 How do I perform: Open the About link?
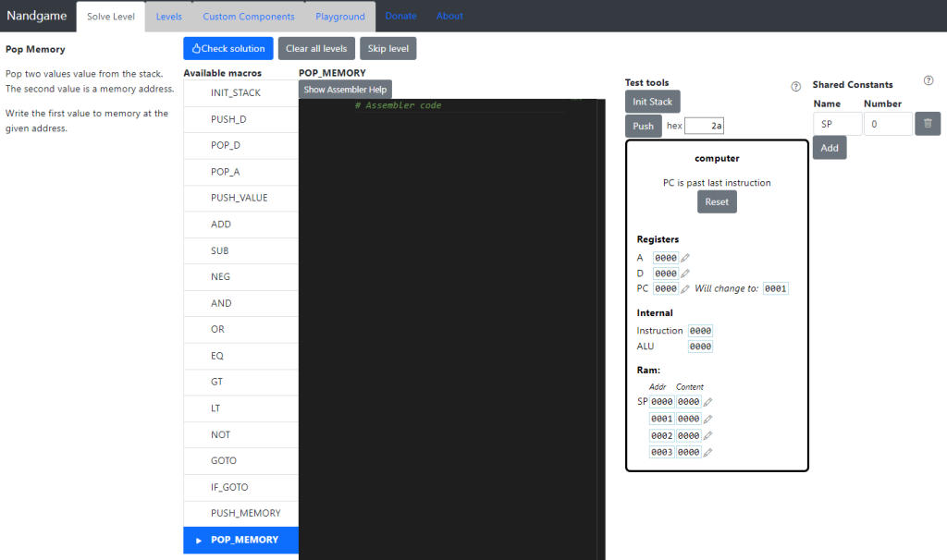(449, 17)
